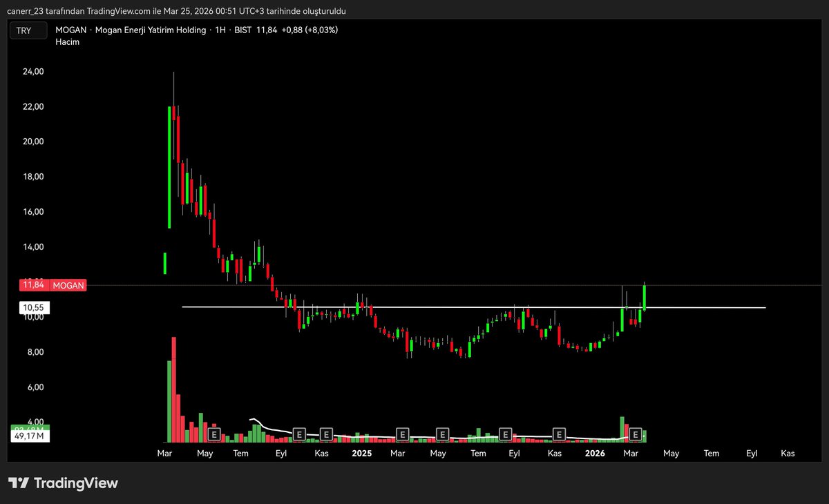This screenshot has width=829, height=504.
Task: Select the Hacim volume indicator label
Action: coord(66,43)
